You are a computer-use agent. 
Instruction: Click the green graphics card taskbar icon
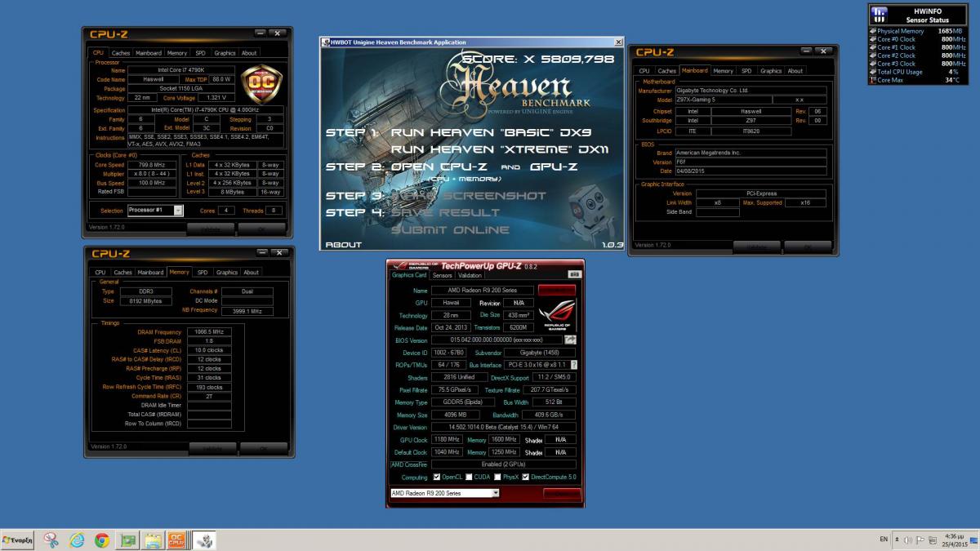(x=127, y=540)
